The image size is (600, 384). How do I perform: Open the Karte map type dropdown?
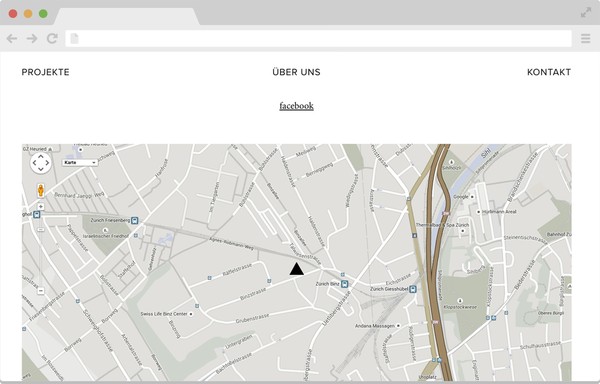80,163
